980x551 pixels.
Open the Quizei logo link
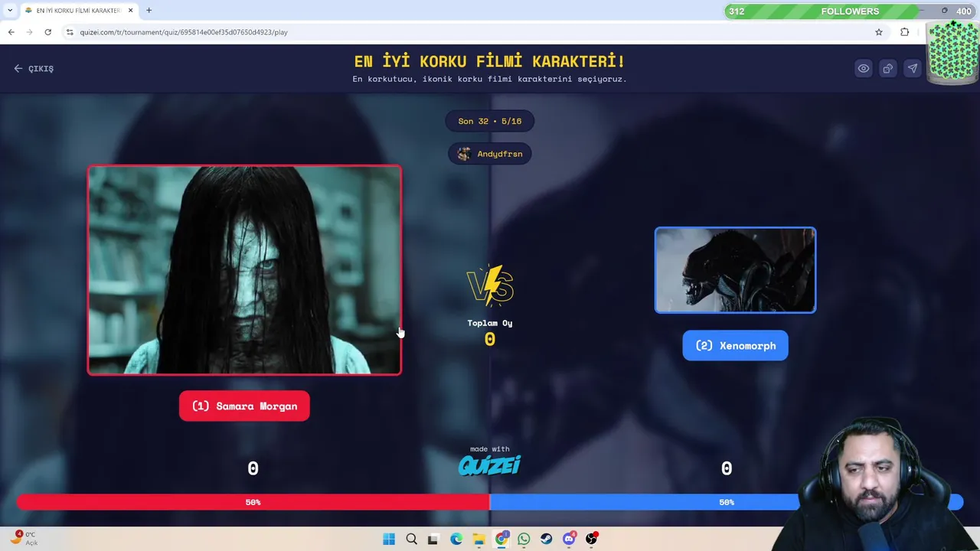(490, 465)
